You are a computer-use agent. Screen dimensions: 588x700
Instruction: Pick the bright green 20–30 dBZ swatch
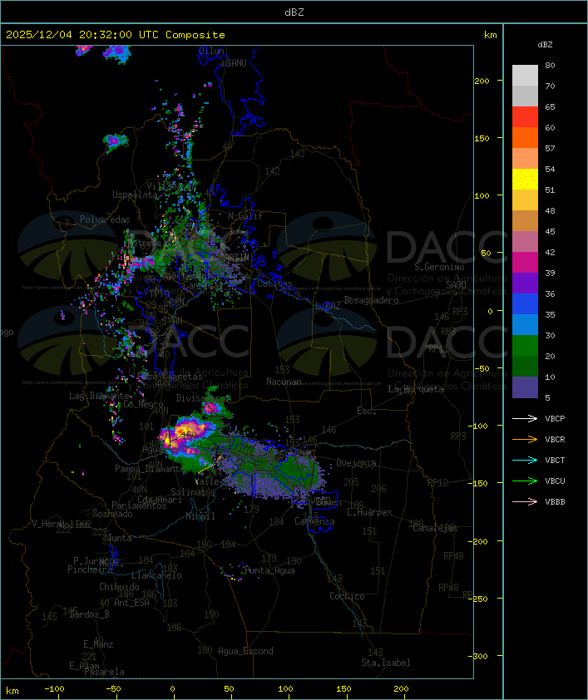click(x=525, y=346)
